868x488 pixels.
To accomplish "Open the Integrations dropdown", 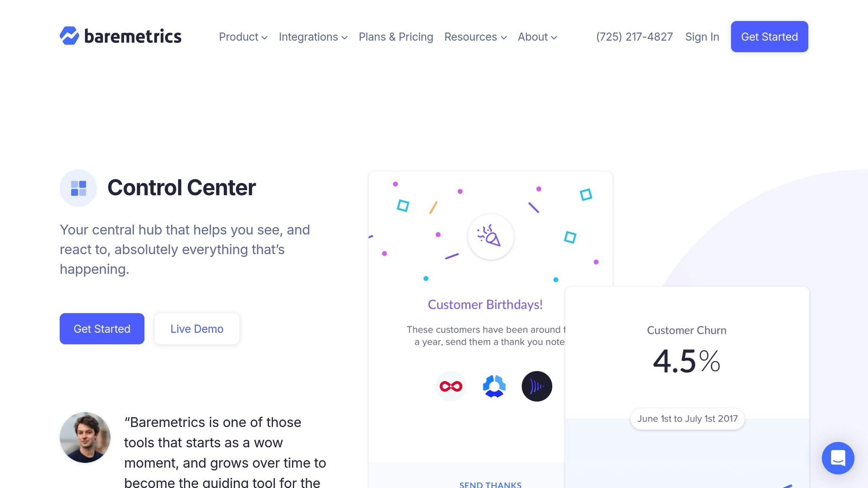I will [x=313, y=37].
